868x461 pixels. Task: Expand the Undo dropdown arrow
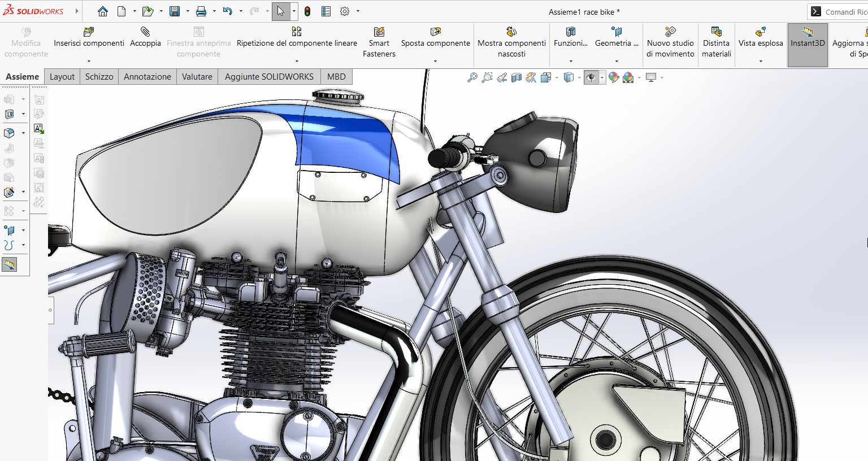241,11
